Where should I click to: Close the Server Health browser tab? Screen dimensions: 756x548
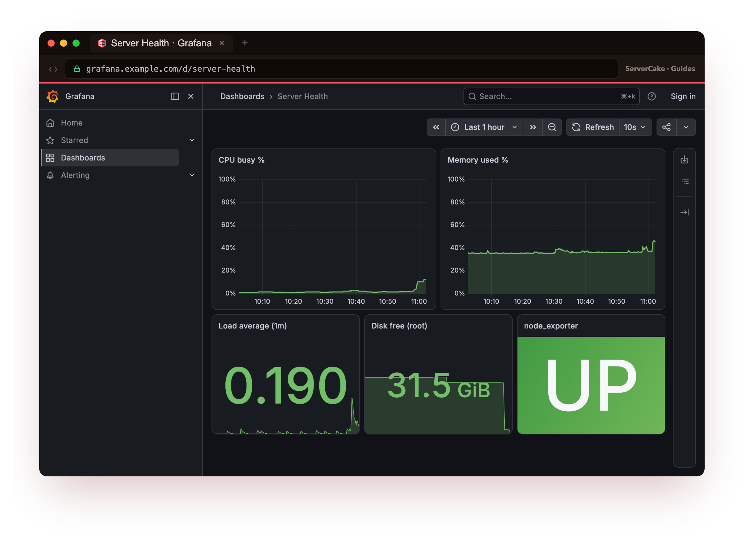coord(222,43)
